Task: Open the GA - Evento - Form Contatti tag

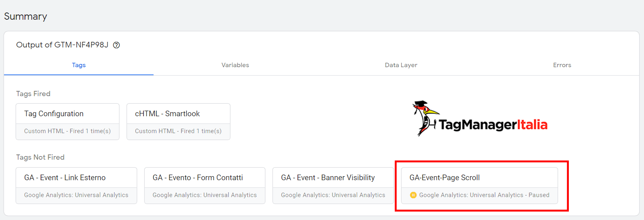Action: pyautogui.click(x=205, y=186)
